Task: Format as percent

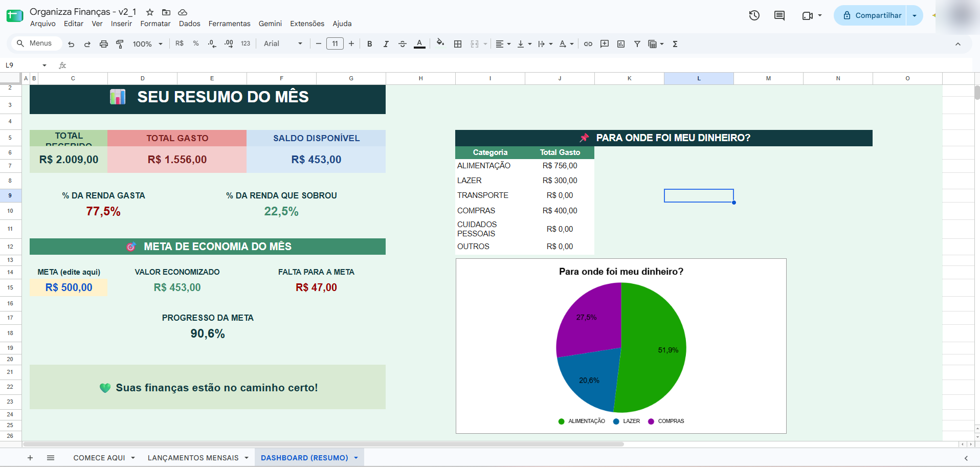Action: tap(196, 43)
